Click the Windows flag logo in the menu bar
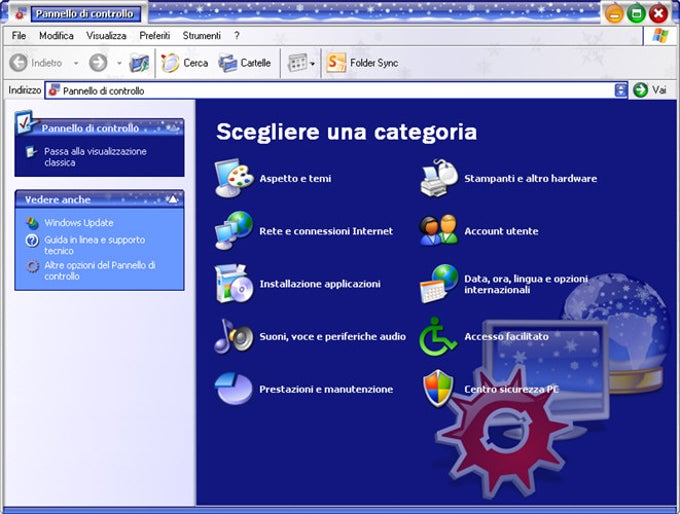The image size is (680, 514). [x=660, y=36]
